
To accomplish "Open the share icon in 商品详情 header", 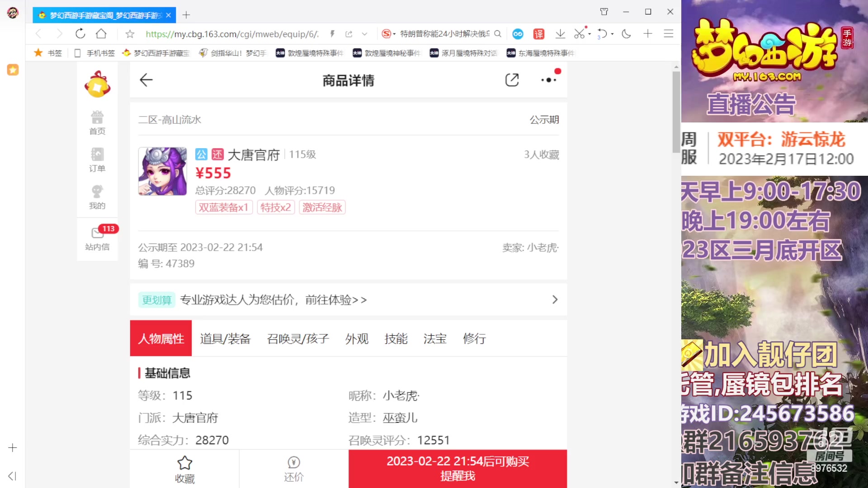I will click(x=512, y=80).
